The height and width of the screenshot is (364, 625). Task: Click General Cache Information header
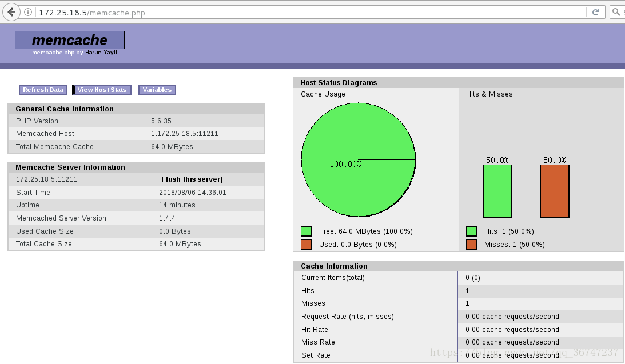click(x=136, y=109)
